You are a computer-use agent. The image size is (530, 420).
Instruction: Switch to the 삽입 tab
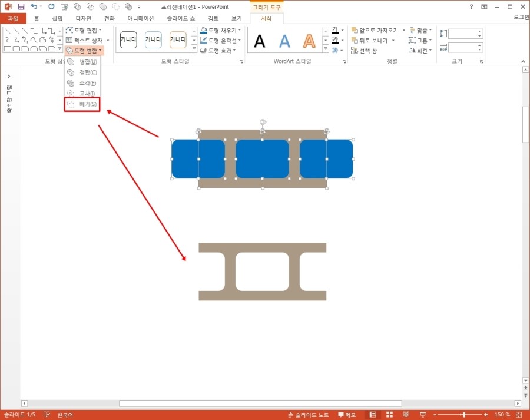coord(57,18)
